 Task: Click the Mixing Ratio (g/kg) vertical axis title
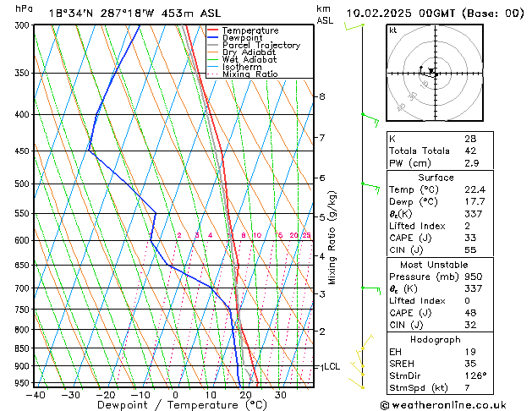(x=332, y=238)
